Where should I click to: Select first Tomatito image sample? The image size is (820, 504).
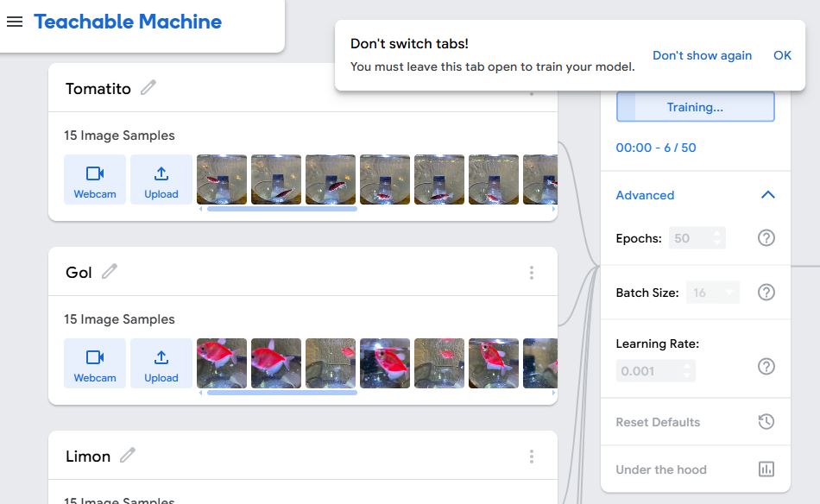[x=222, y=180]
